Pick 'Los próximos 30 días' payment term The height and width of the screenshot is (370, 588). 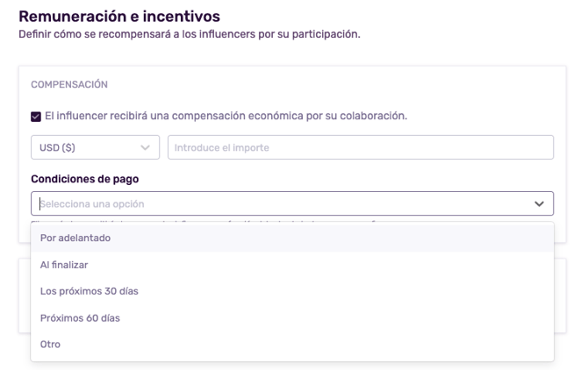tap(90, 291)
